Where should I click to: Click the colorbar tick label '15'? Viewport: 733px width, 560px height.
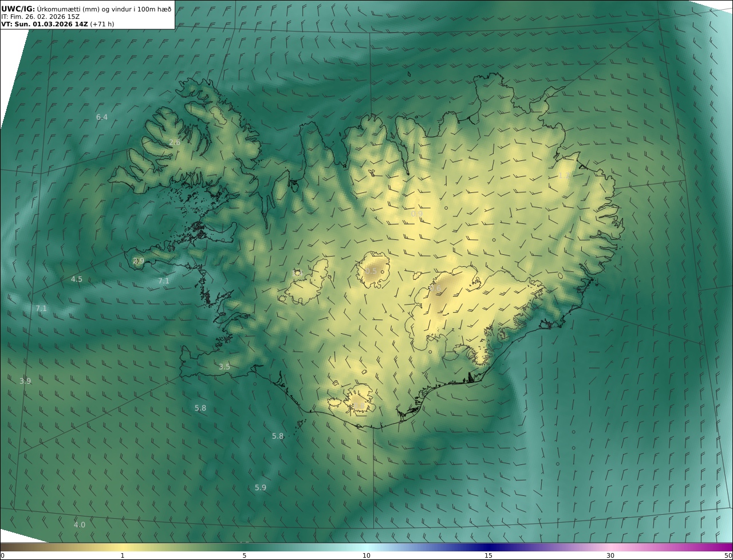click(x=488, y=555)
